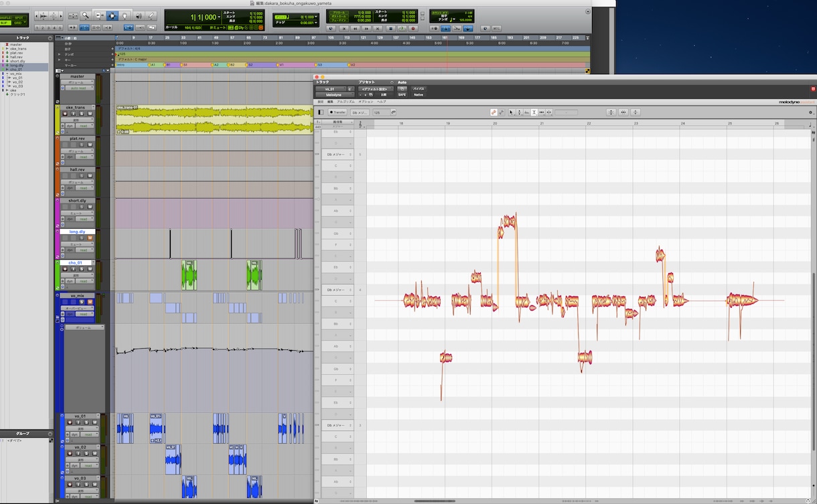This screenshot has height=504, width=817.
Task: Record-enable the cho_01 track
Action: (x=65, y=270)
